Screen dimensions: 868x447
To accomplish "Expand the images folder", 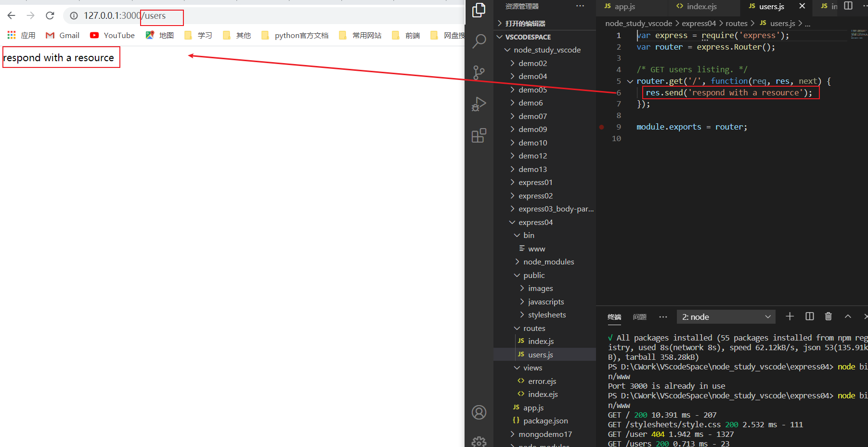I will 544,288.
